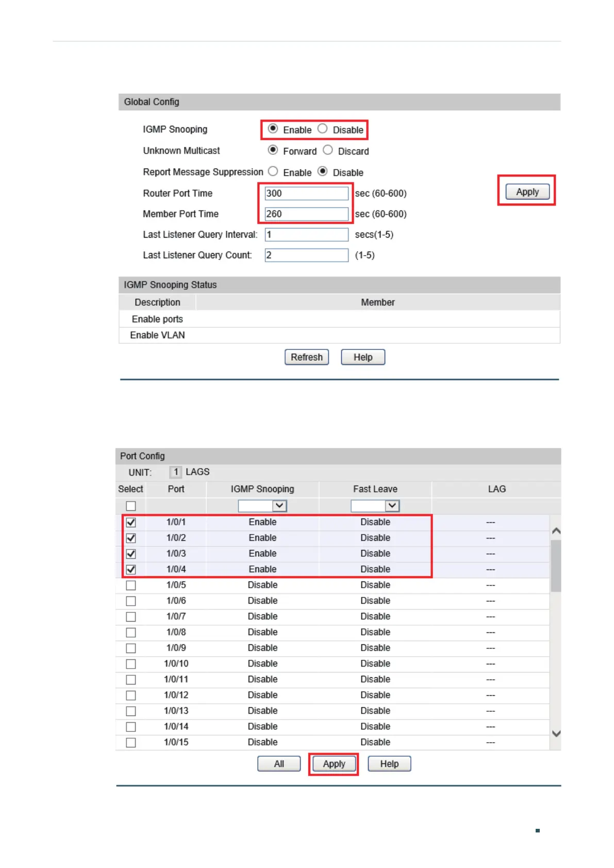Check port 1/0/6 checkbox
Screen dimensions: 614x868
(x=131, y=601)
